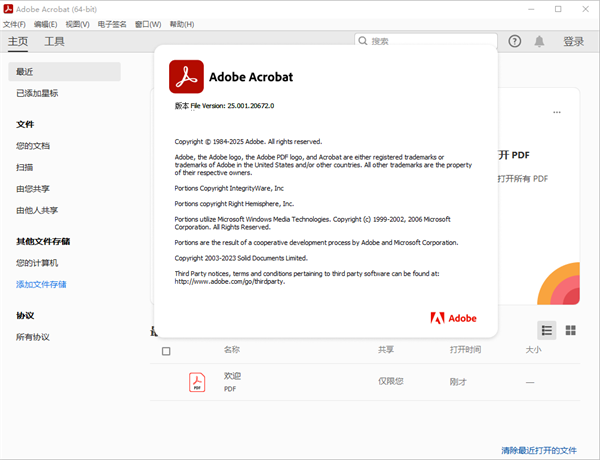600x460 pixels.
Task: Select the 主页 tab
Action: point(18,41)
